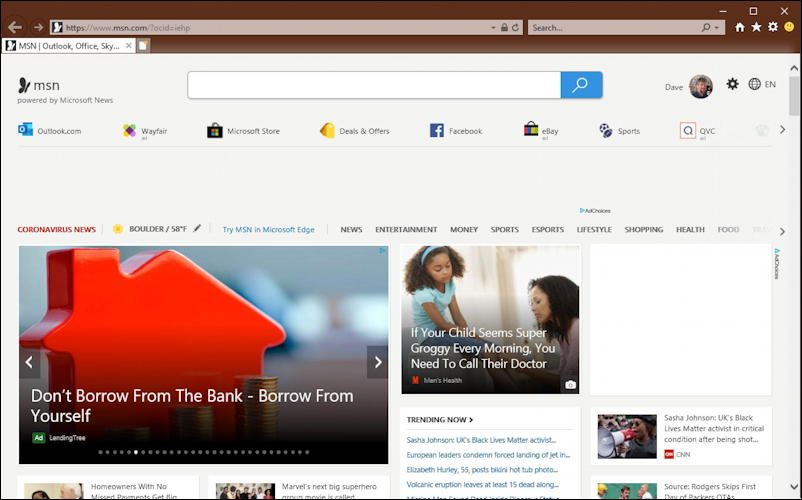Image resolution: width=802 pixels, height=500 pixels.
Task: Change language via the EN globe icon
Action: click(x=762, y=84)
